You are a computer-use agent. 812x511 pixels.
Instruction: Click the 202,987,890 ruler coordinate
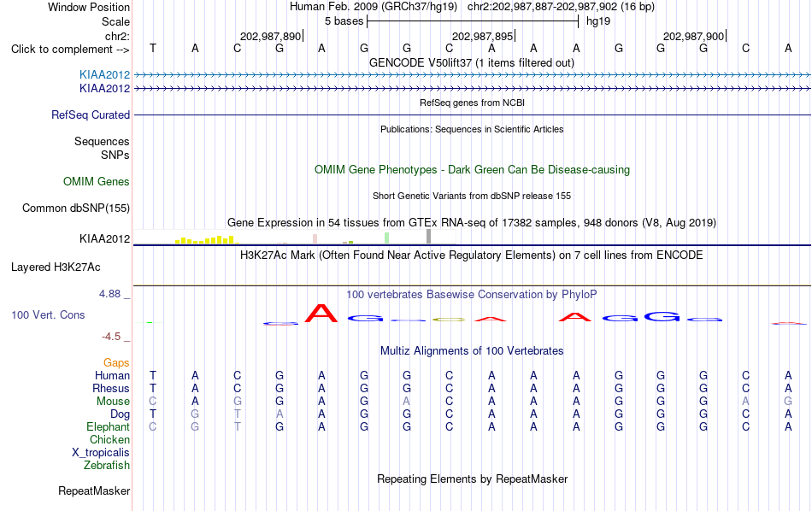coord(270,36)
